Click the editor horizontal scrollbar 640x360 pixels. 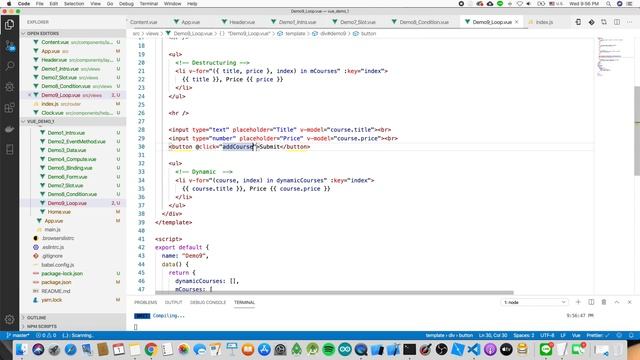[x=334, y=293]
